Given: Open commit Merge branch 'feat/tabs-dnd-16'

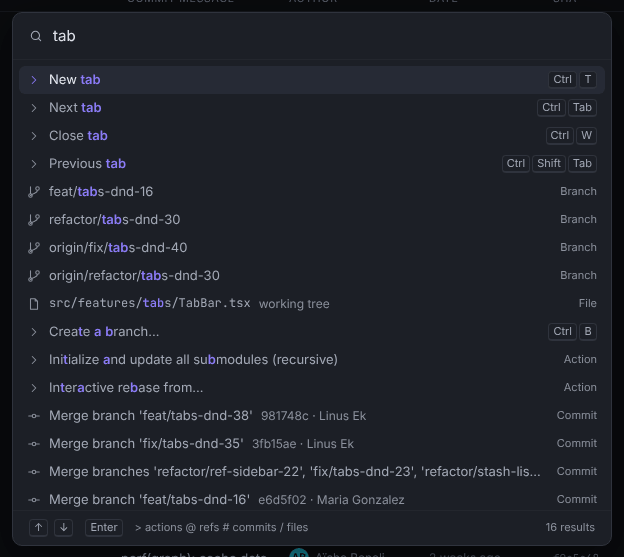Looking at the screenshot, I should (x=312, y=500).
